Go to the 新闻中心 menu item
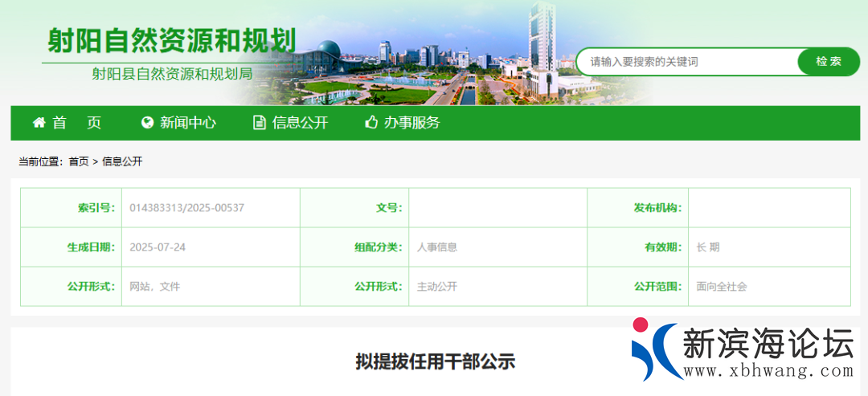The width and height of the screenshot is (868, 396). [188, 123]
